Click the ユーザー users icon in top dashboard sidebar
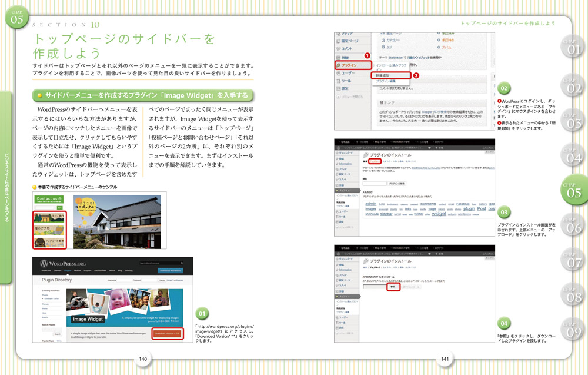This screenshot has width=588, height=375. pyautogui.click(x=338, y=73)
